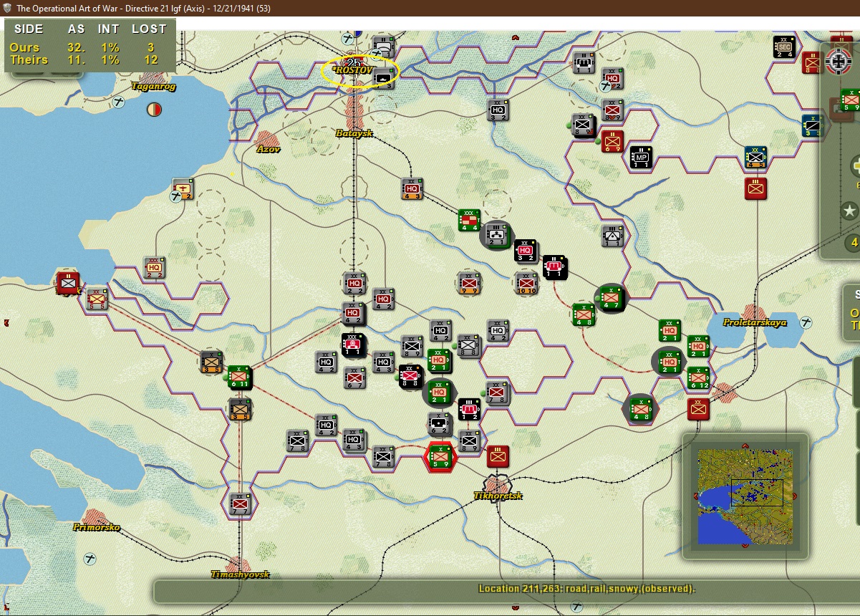
Task: Click the red XX division near the minimap
Action: click(698, 408)
